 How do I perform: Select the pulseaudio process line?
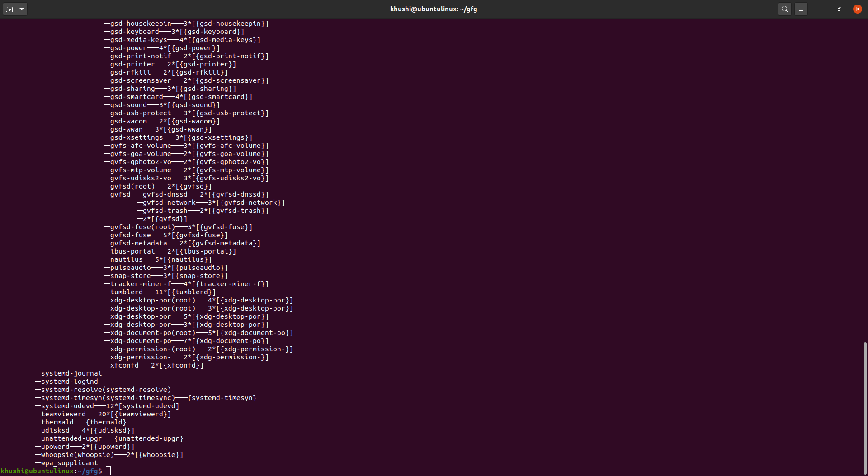(x=169, y=268)
